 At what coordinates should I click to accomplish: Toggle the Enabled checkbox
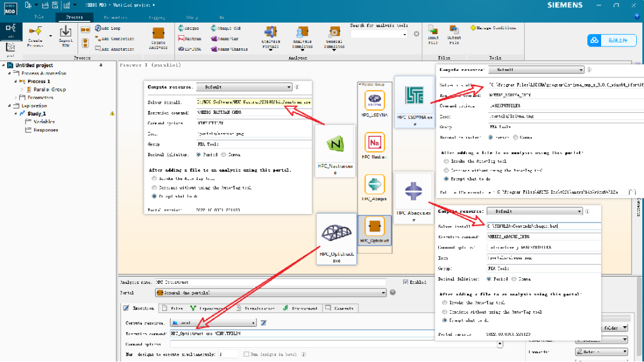point(405,282)
